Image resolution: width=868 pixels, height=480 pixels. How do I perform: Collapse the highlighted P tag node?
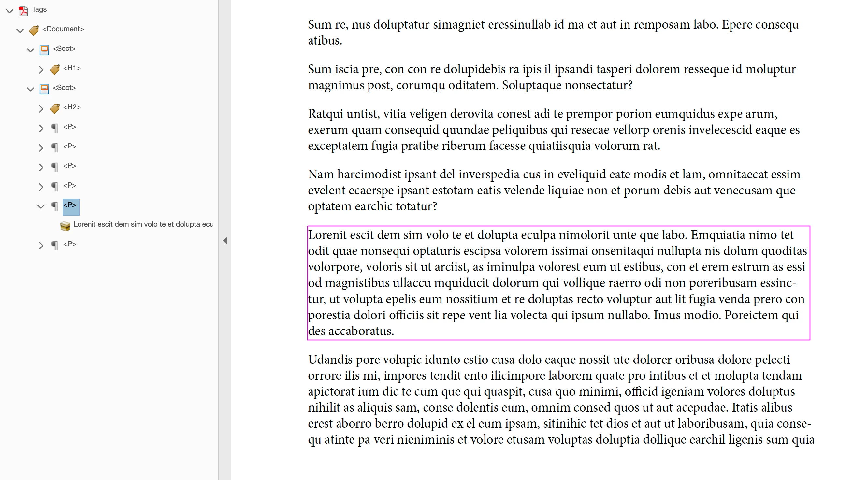click(x=41, y=206)
